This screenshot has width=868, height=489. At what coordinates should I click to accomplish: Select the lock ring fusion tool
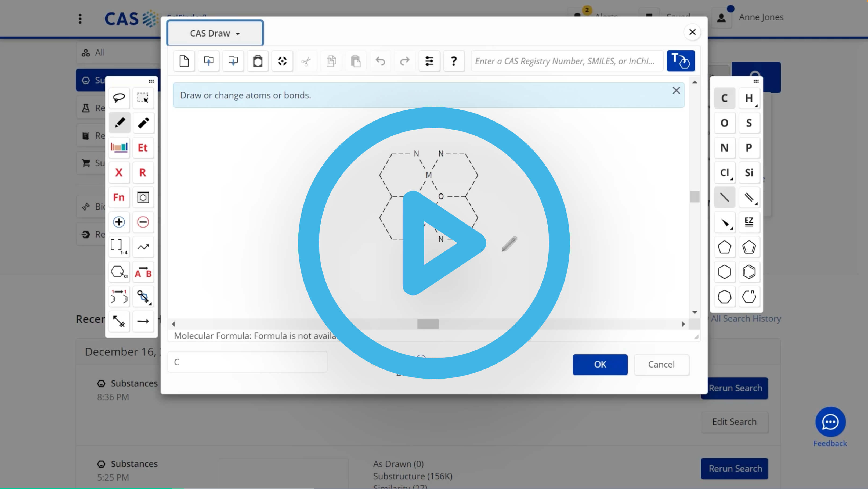tap(119, 272)
